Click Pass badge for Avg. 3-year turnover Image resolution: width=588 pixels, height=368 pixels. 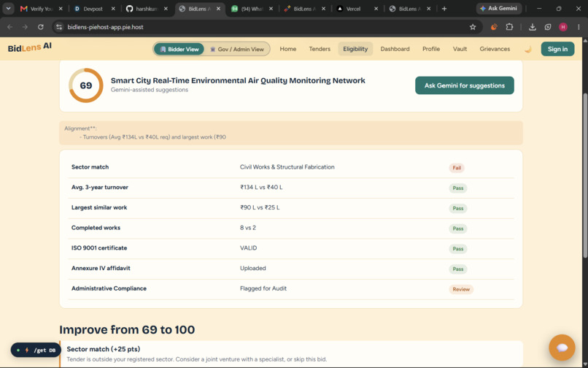pos(458,188)
